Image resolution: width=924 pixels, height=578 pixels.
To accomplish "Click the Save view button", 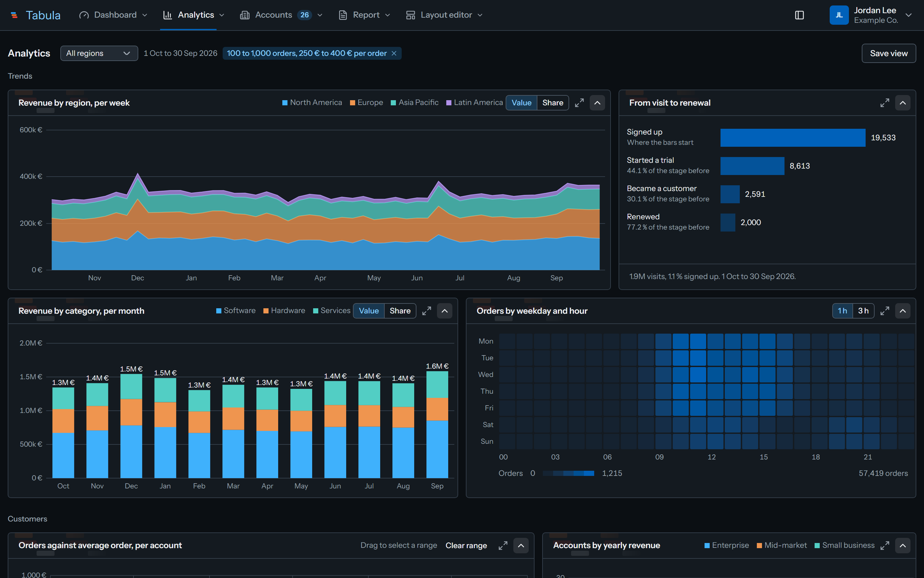I will coord(888,53).
